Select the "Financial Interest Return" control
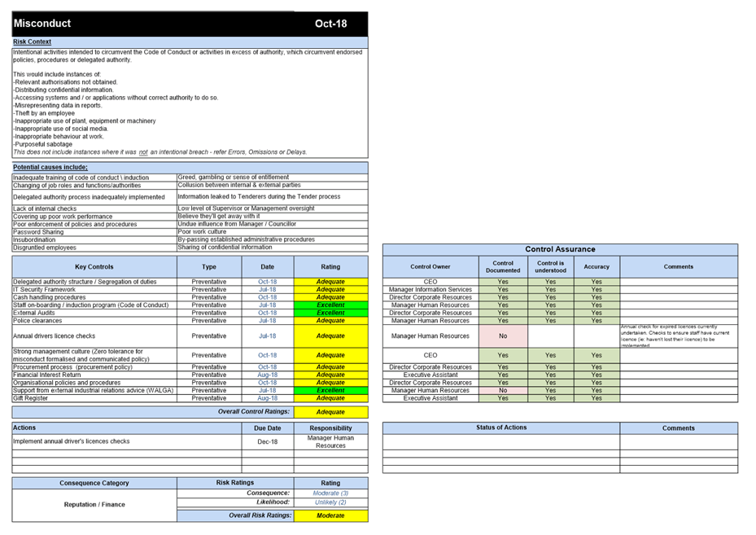756x535 pixels. [94, 375]
